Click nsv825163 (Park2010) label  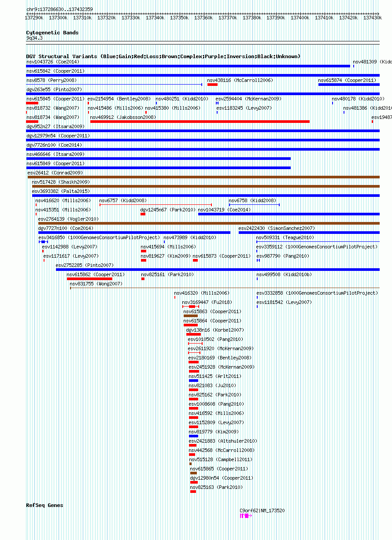pyautogui.click(x=216, y=487)
